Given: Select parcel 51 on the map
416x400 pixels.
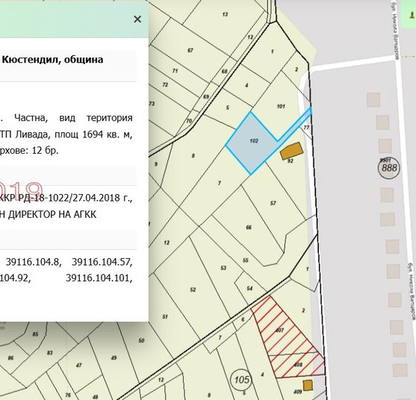Looking at the screenshot, I should 165,317.
